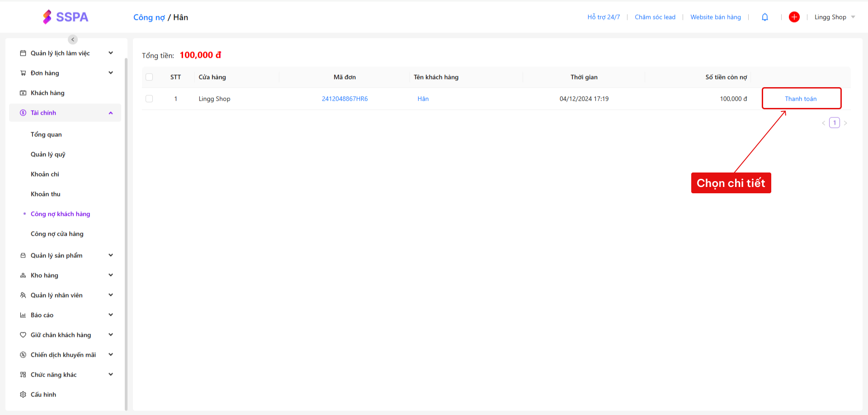Open customer link Hân in the table
Viewport: 868px width, 415px height.
(423, 98)
